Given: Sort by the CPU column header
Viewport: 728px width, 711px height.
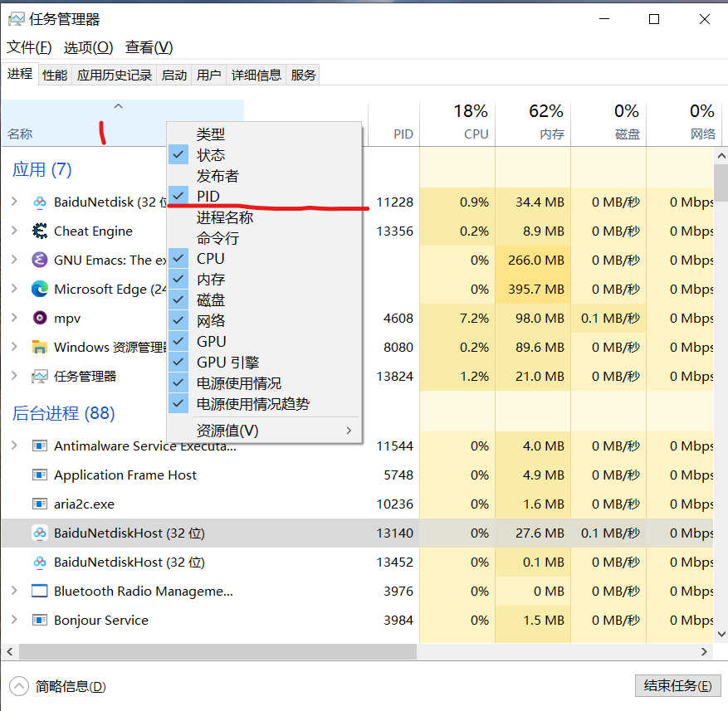Looking at the screenshot, I should click(457, 124).
